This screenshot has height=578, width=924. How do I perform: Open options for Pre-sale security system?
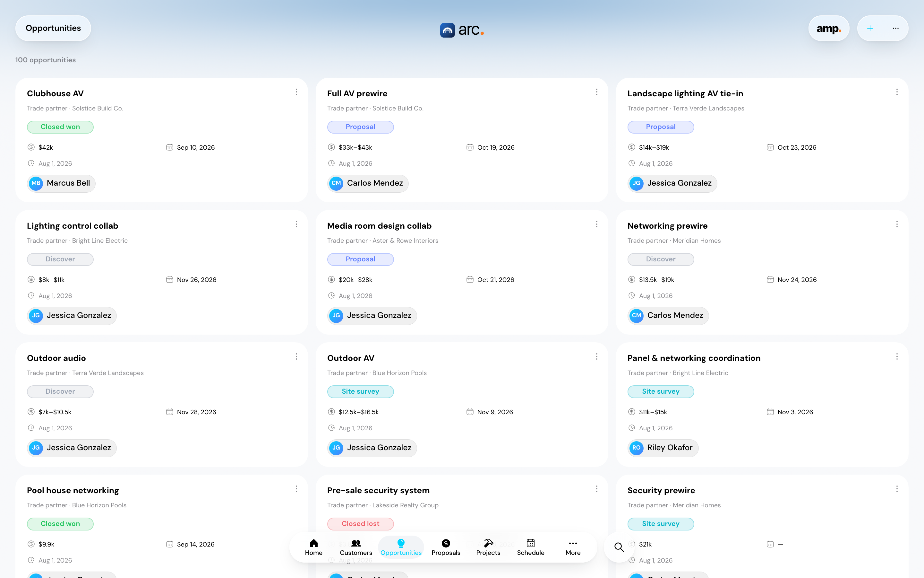(x=596, y=489)
